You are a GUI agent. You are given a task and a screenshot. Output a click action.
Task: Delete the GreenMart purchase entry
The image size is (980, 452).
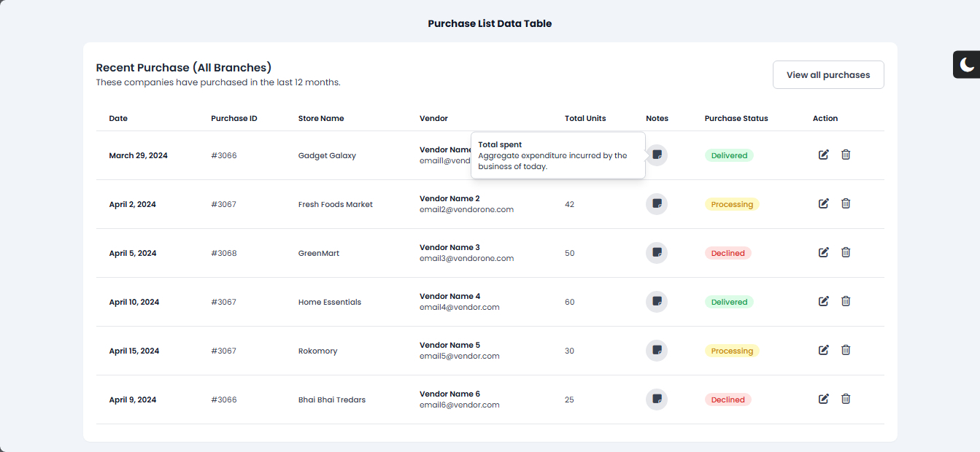(846, 252)
